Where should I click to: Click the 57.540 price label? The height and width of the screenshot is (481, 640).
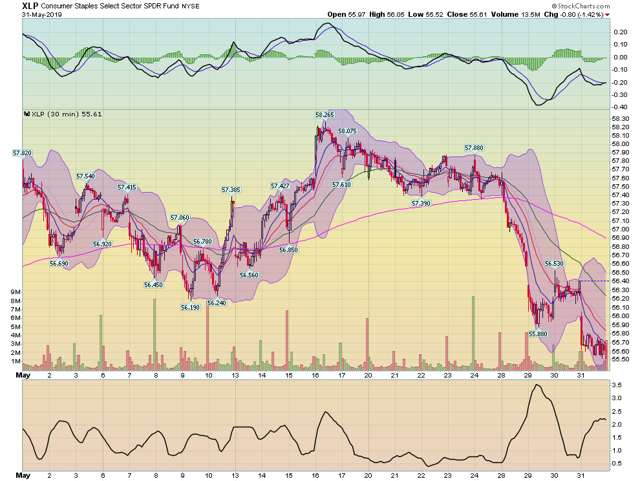(x=86, y=176)
